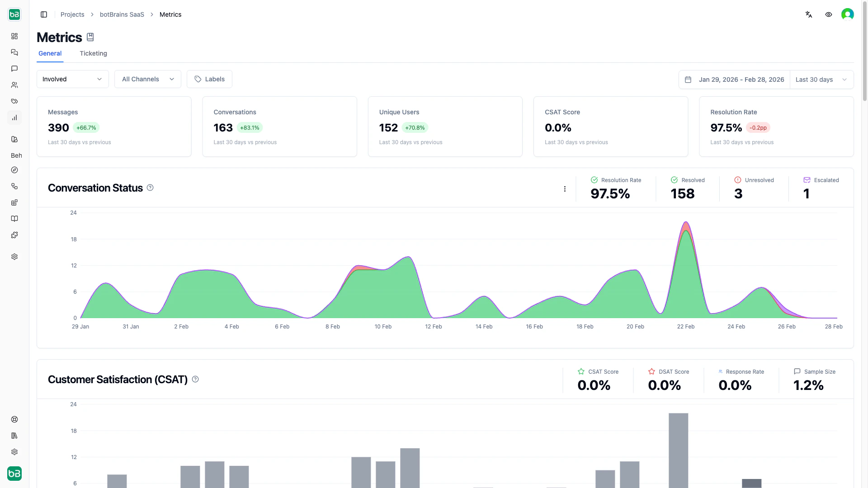Open the botBrains SaaS breadcrumb link
This screenshot has width=868, height=488.
pos(122,14)
